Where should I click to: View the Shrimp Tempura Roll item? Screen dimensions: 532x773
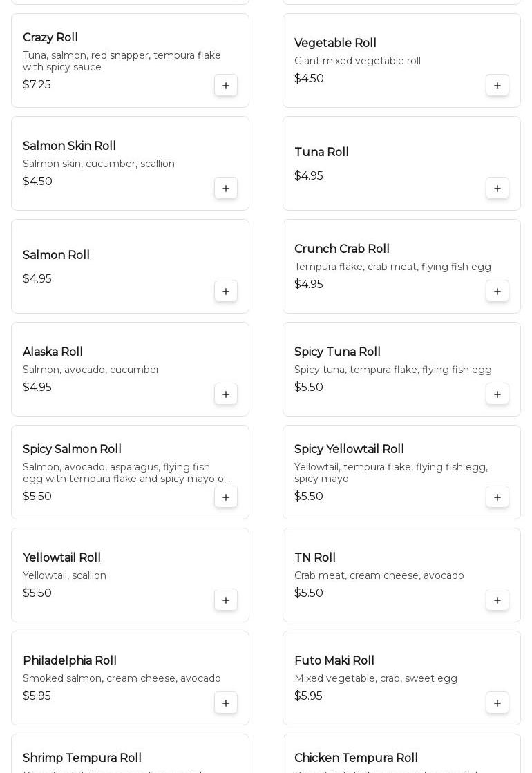pos(82,758)
